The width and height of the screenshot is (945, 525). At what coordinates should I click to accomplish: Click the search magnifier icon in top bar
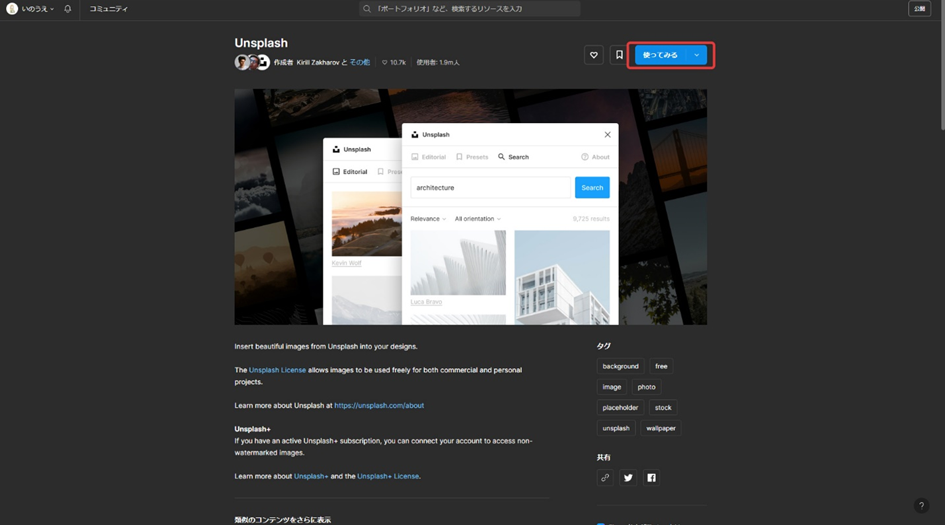click(x=366, y=8)
